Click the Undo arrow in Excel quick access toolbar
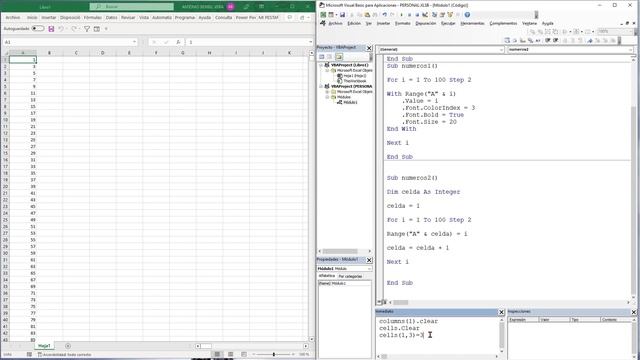 pos(61,29)
